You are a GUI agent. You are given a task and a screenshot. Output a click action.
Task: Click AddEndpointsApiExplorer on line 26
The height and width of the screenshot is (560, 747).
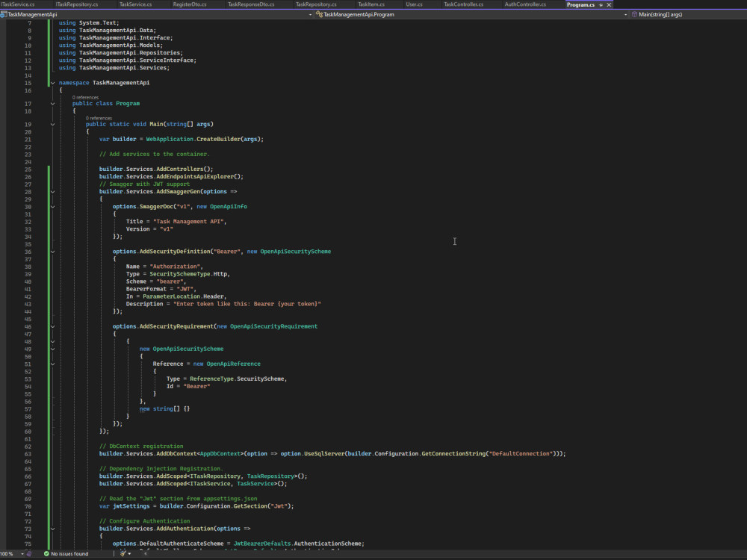pos(195,177)
